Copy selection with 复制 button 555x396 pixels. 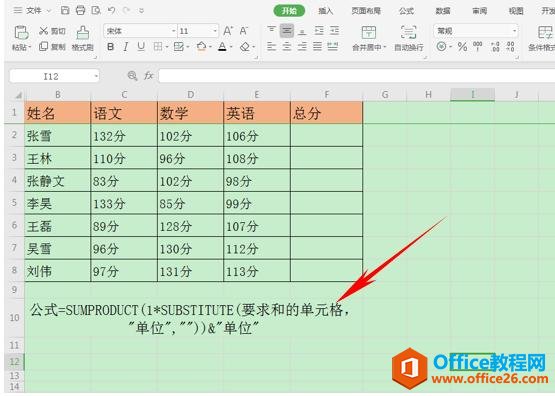pyautogui.click(x=52, y=46)
